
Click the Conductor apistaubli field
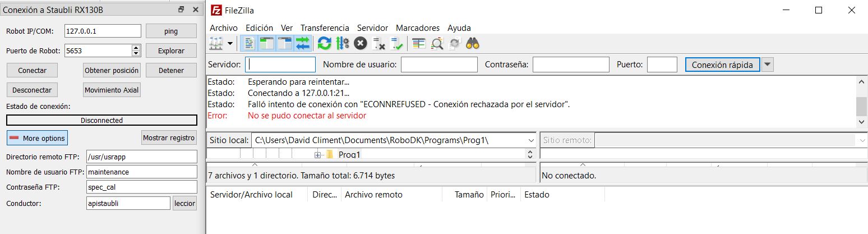point(128,203)
